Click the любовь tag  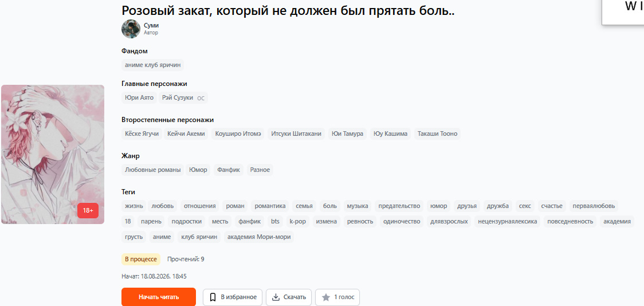pos(163,206)
